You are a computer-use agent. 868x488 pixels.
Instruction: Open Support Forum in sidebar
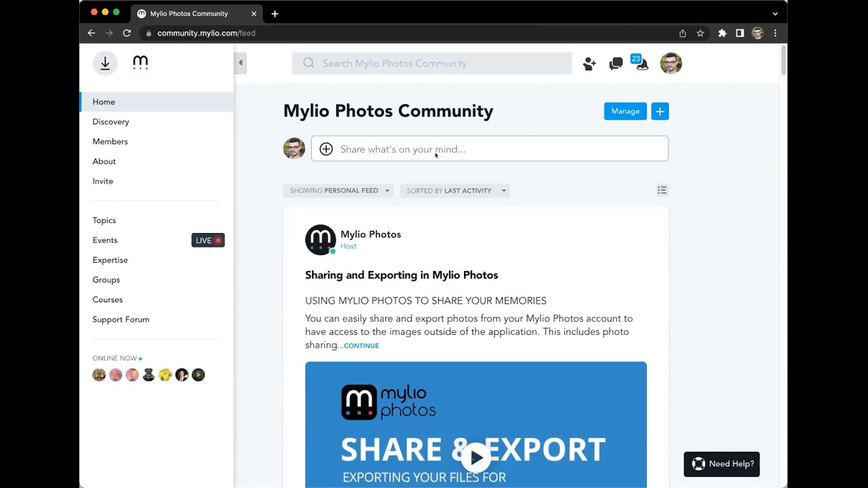(121, 319)
